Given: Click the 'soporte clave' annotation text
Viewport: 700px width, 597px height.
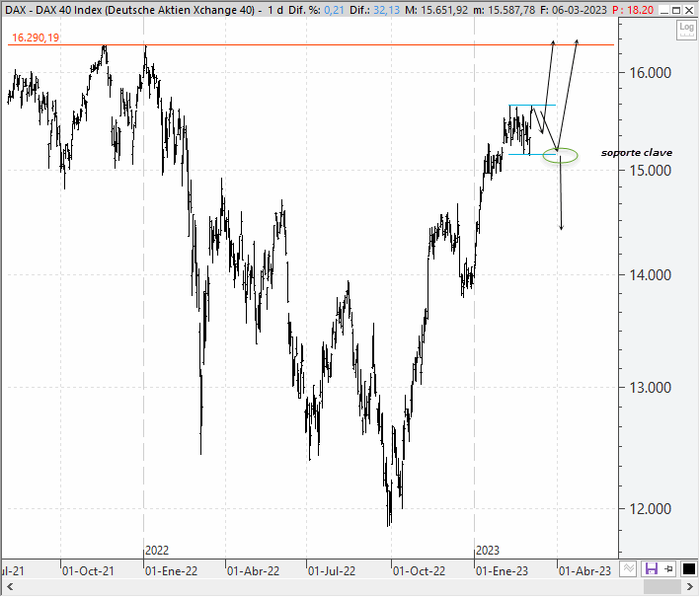Looking at the screenshot, I should 637,153.
